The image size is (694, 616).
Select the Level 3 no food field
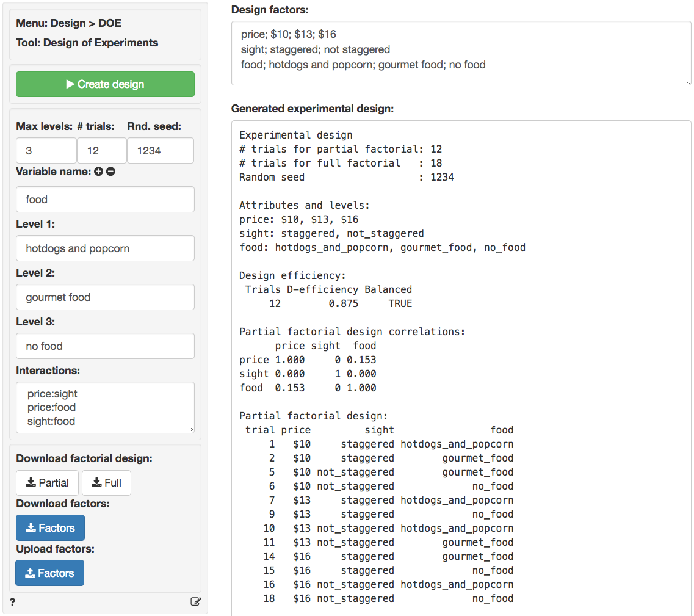[x=105, y=346]
